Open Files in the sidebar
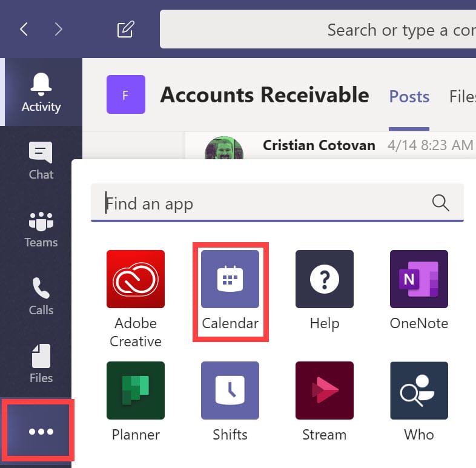 click(x=41, y=364)
